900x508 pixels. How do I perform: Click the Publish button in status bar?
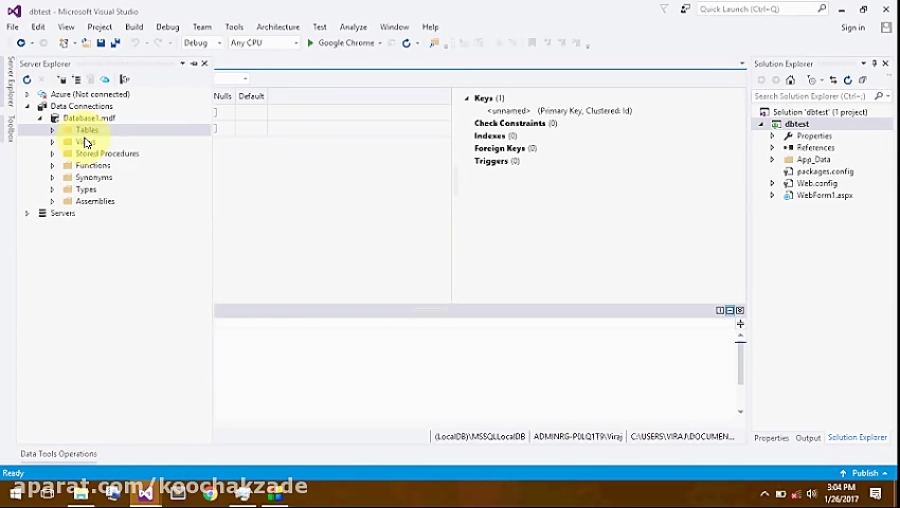coord(865,473)
